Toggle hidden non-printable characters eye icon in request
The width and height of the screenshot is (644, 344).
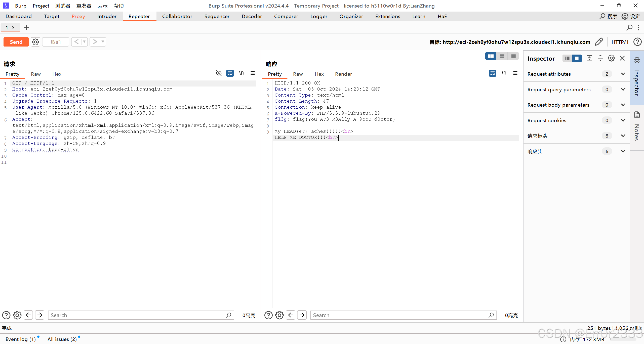[219, 73]
